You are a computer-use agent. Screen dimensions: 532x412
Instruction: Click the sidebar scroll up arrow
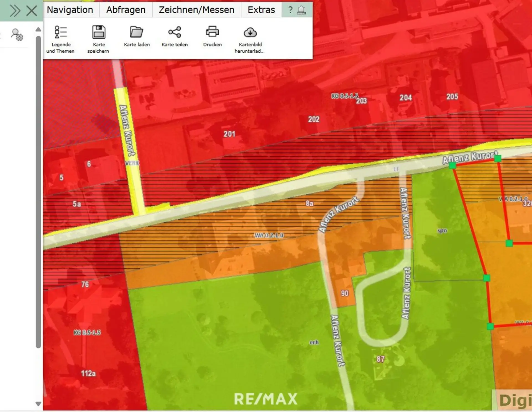point(39,29)
